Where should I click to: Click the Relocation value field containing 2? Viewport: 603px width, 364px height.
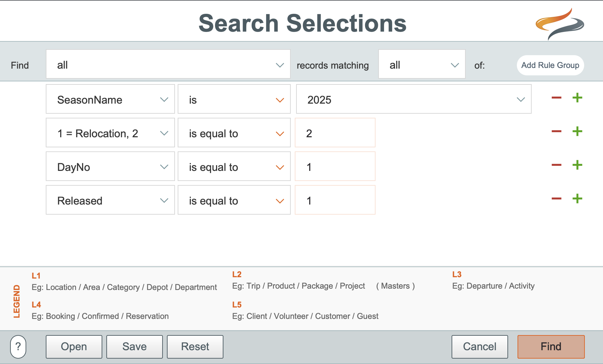click(335, 133)
